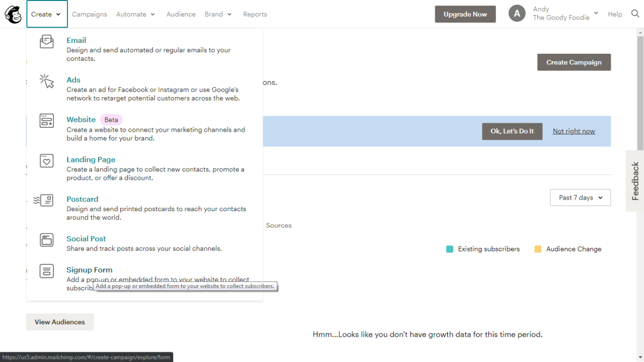Open the Help link

click(615, 14)
